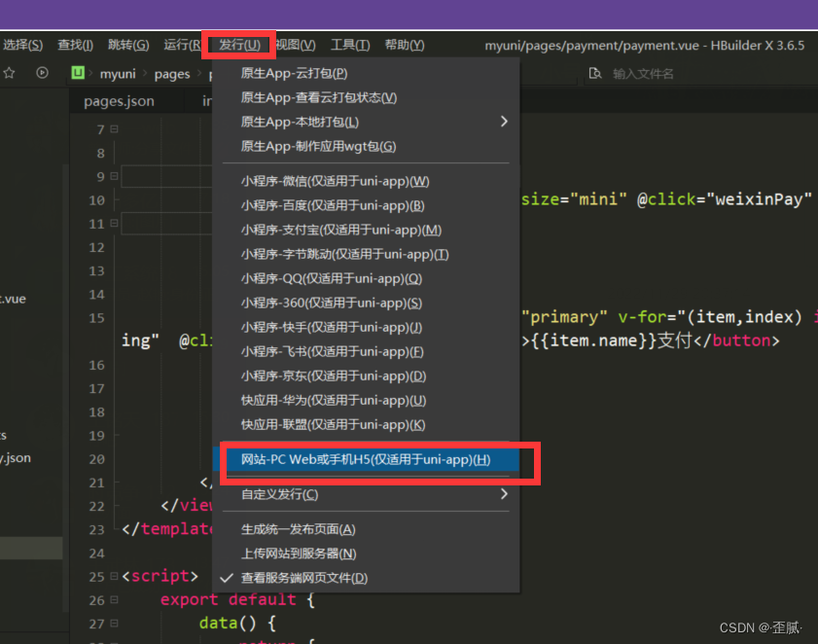Viewport: 818px width, 644px height.
Task: Click line number 20 in gutter
Action: coord(96,460)
